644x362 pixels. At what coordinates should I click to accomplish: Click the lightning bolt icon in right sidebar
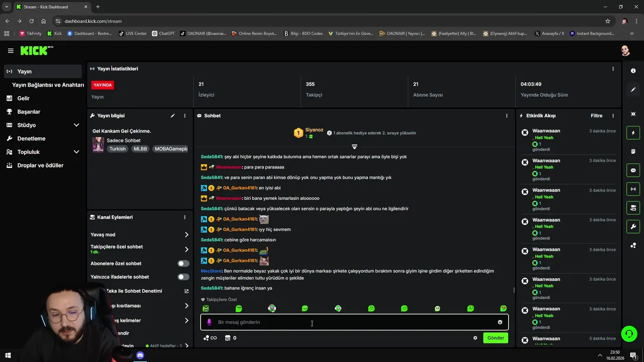coord(633,133)
